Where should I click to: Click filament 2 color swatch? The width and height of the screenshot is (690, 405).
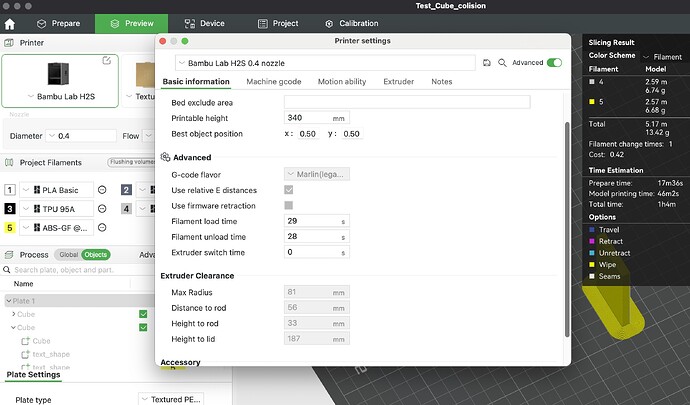coord(126,190)
